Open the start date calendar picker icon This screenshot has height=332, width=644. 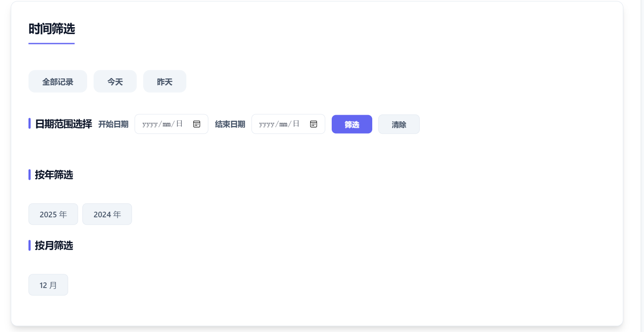click(197, 124)
